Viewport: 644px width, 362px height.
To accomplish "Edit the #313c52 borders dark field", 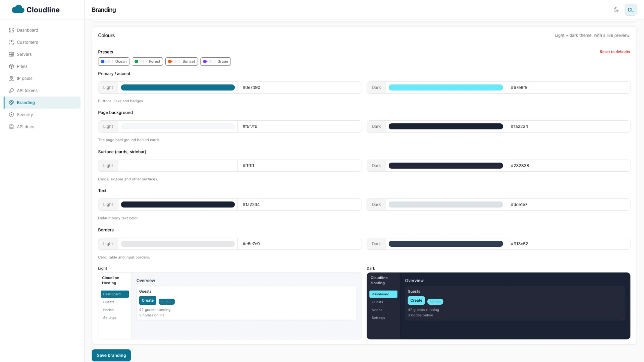I will point(568,244).
